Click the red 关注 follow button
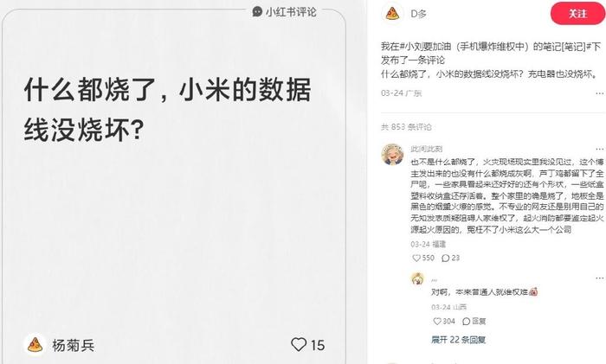Viewport: 606px width, 364px height. click(x=577, y=14)
